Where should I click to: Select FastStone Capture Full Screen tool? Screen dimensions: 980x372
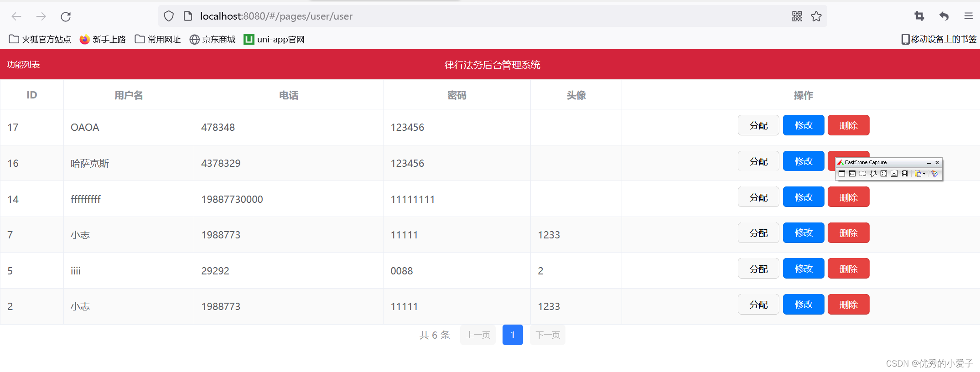click(x=884, y=174)
